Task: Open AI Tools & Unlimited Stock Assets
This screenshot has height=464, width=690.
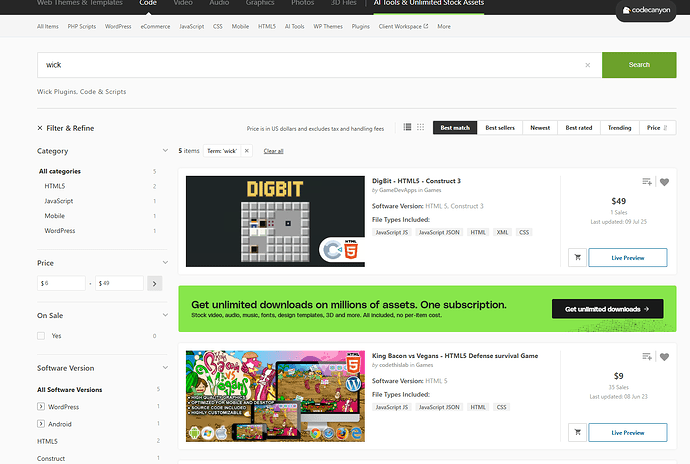Action: (429, 3)
